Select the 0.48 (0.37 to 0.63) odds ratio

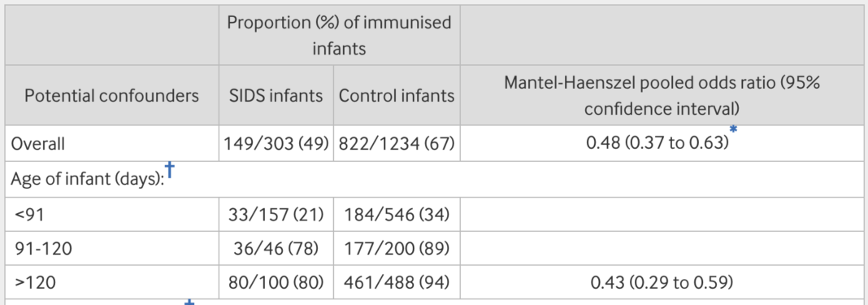(x=657, y=144)
